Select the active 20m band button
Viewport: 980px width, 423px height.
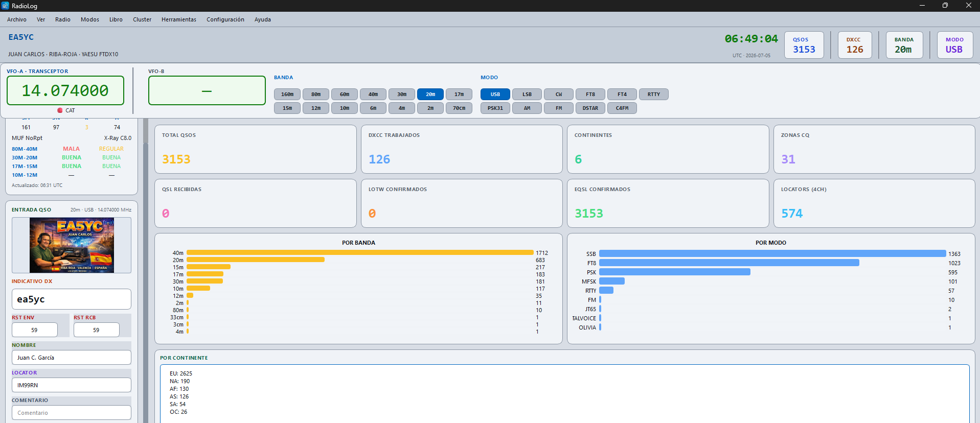click(430, 94)
